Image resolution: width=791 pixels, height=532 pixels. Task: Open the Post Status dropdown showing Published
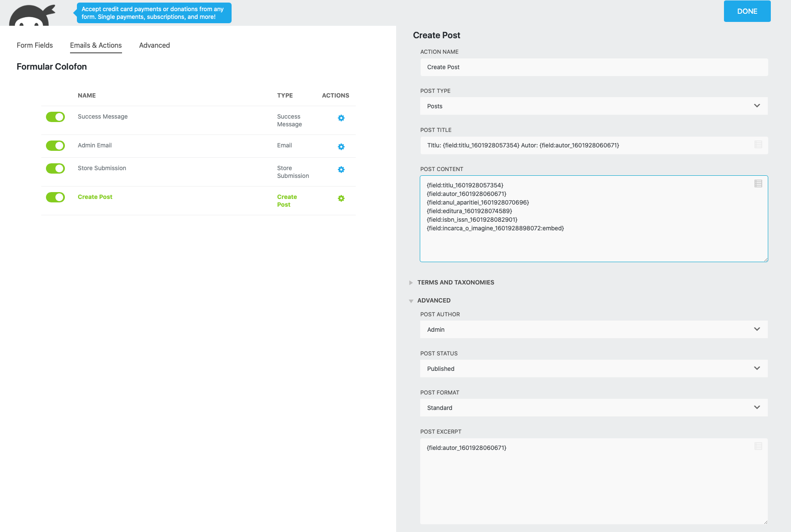[593, 369]
